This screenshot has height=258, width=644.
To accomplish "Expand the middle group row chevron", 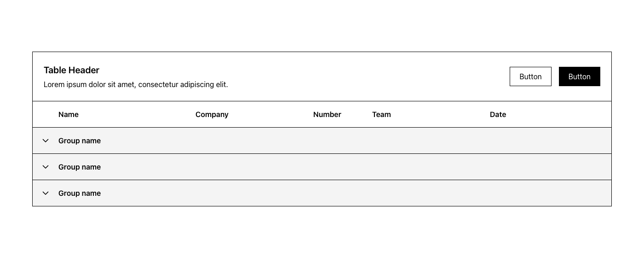I will tap(46, 167).
